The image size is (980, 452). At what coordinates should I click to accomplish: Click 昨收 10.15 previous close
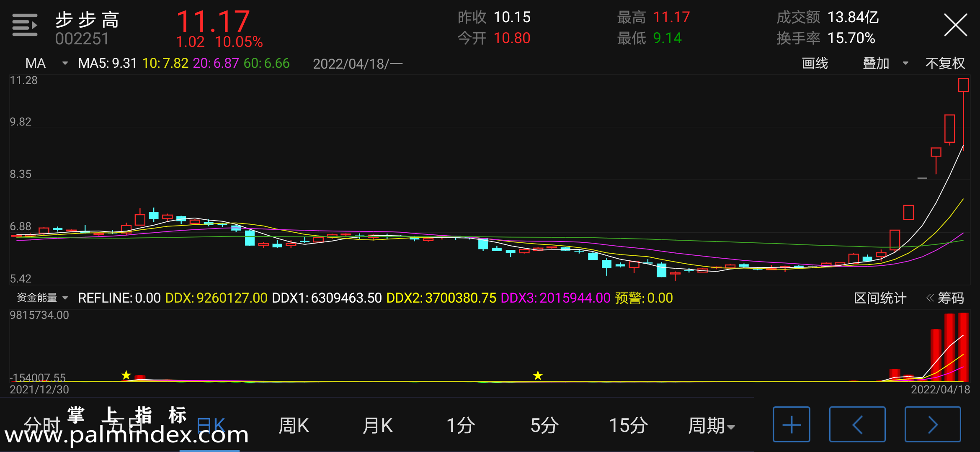pos(494,17)
